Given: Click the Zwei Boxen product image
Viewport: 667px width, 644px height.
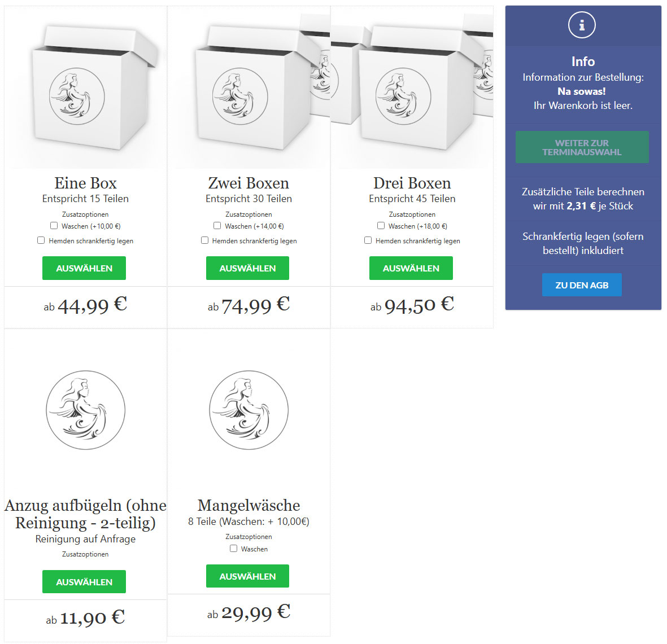Looking at the screenshot, I should click(x=249, y=88).
